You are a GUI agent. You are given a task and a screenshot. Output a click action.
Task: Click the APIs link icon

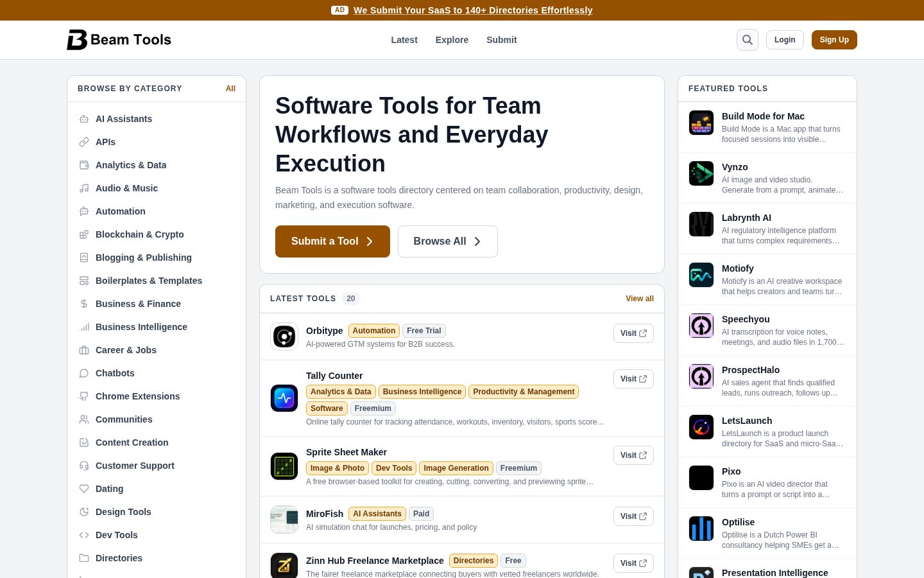coord(84,142)
